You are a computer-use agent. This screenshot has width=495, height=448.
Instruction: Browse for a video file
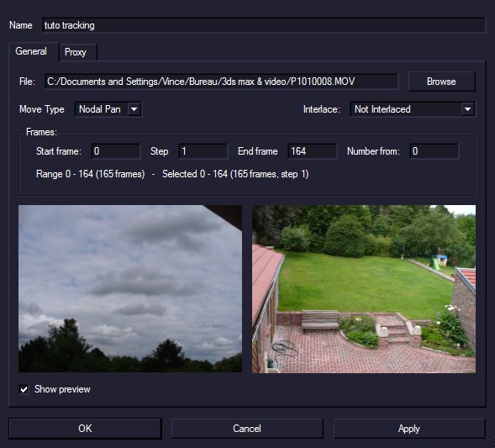click(x=441, y=82)
